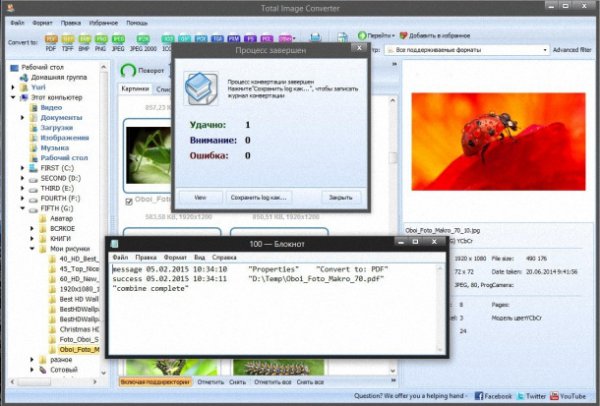
Task: Click the View button in the dialog
Action: (200, 197)
